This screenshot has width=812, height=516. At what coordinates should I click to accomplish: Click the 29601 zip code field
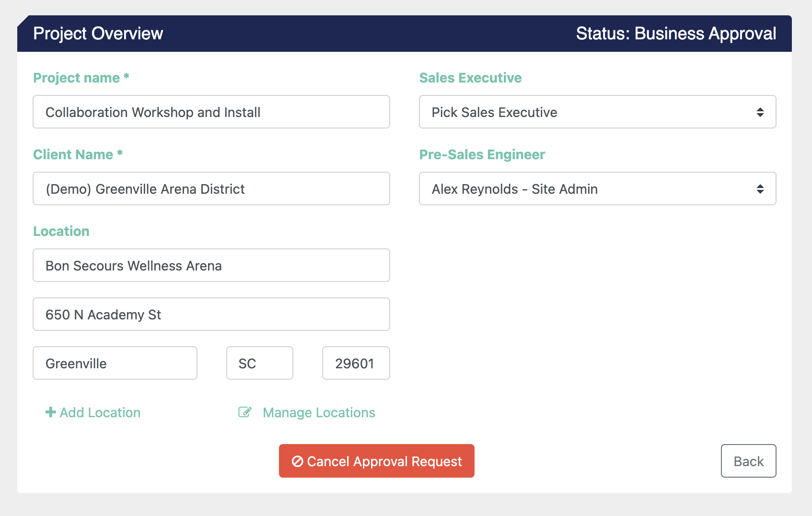click(x=356, y=363)
